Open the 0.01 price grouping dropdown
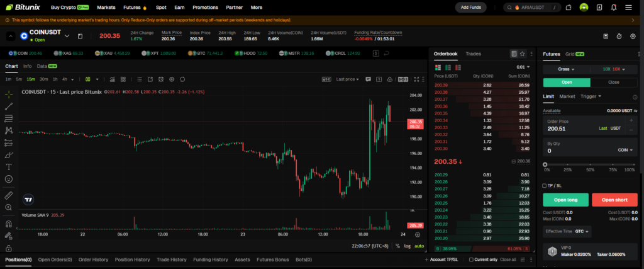Screen dimensions: 644x269 523,67
